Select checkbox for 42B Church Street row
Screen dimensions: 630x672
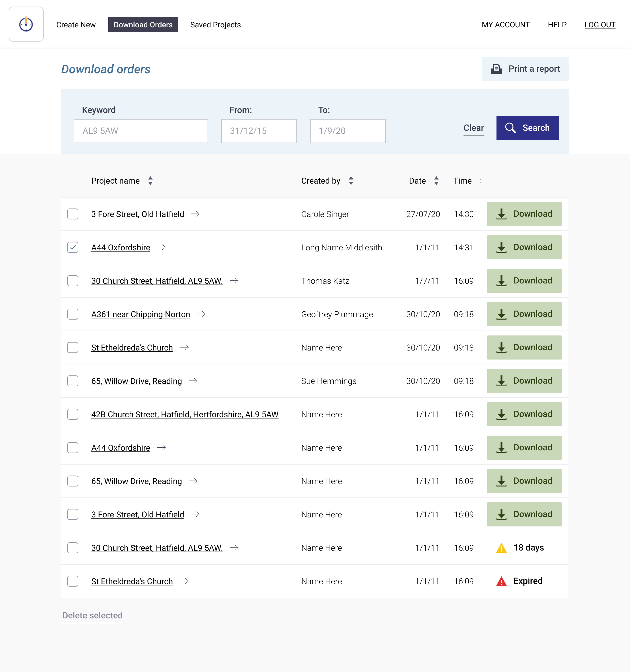73,415
